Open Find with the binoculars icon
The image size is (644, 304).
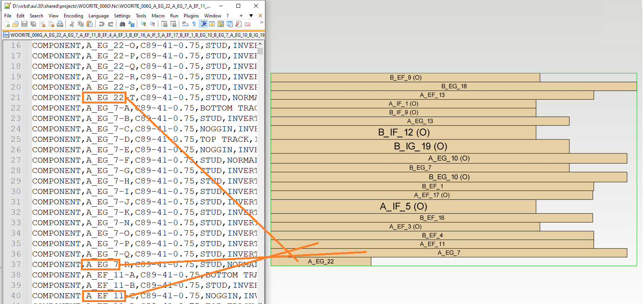pyautogui.click(x=122, y=24)
